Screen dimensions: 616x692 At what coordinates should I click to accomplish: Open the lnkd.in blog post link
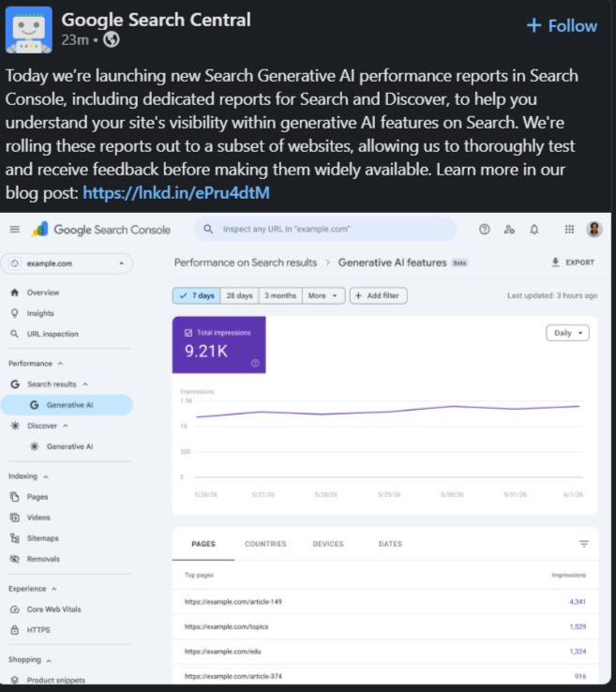pyautogui.click(x=176, y=193)
